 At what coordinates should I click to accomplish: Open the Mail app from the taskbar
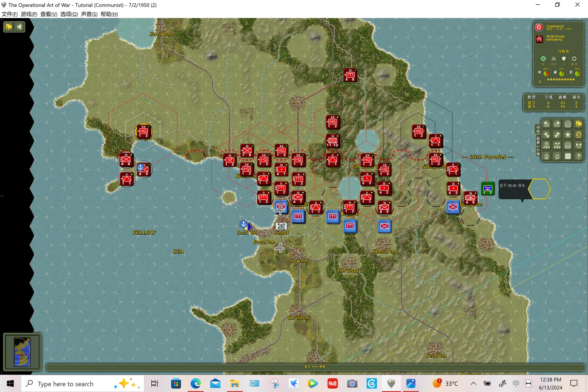click(215, 383)
